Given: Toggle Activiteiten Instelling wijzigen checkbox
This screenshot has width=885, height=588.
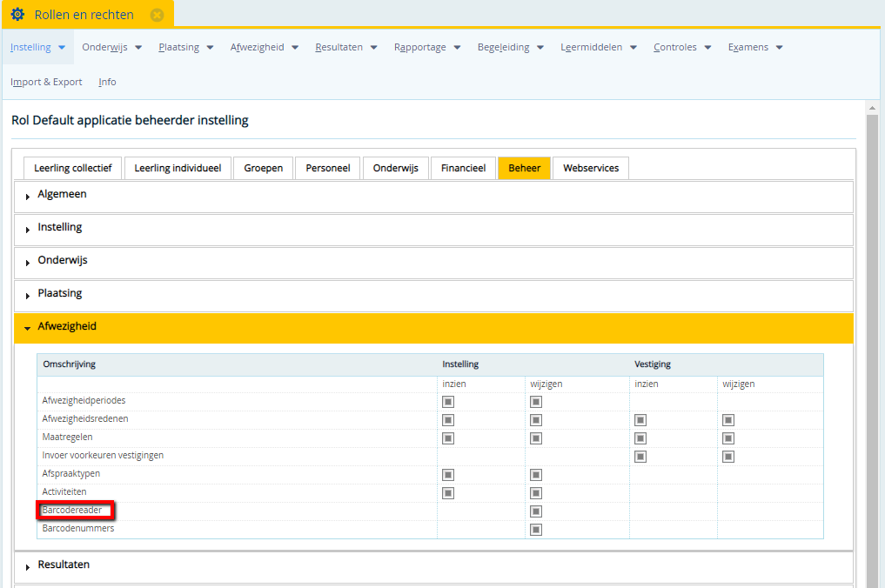Looking at the screenshot, I should [x=536, y=493].
